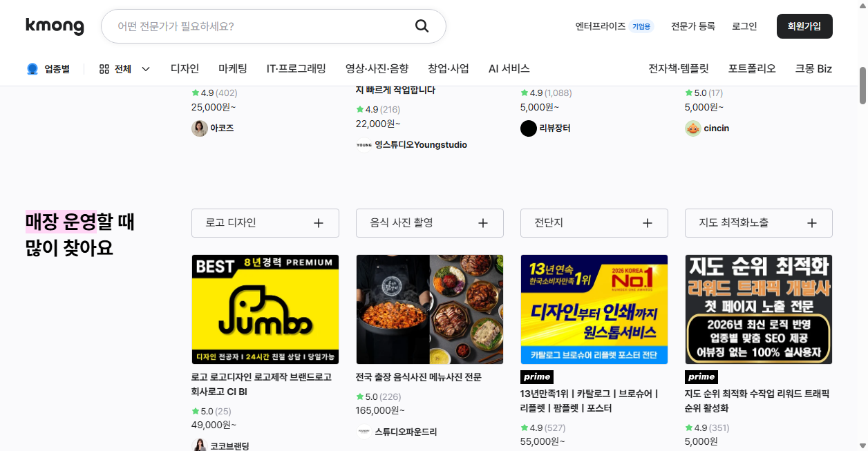Image resolution: width=868 pixels, height=451 pixels.
Task: Click the search magnifier icon
Action: (x=422, y=26)
